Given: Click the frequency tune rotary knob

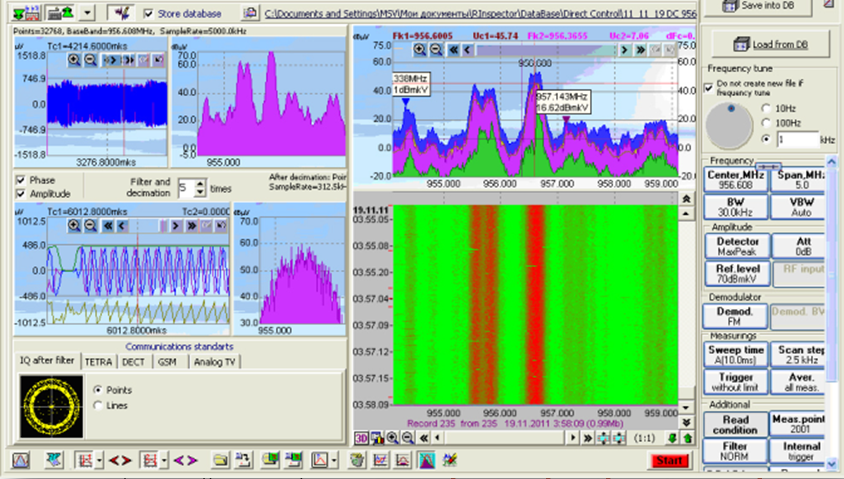Looking at the screenshot, I should pos(728,124).
